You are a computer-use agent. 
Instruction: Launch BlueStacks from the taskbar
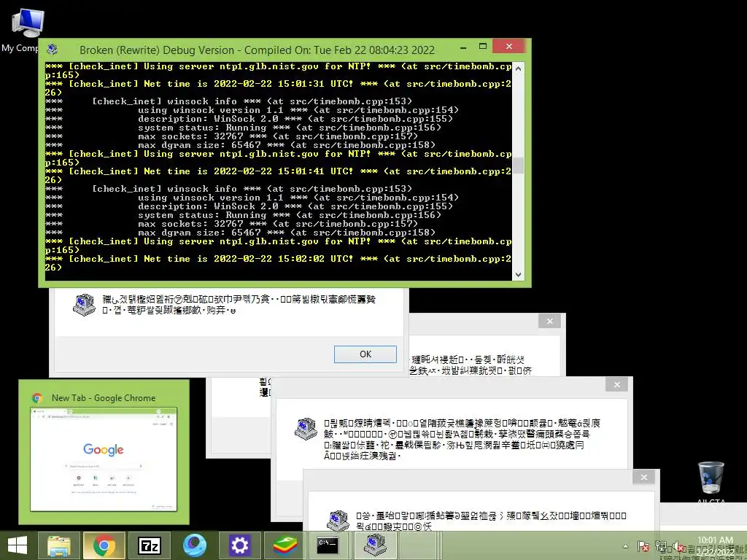coord(285,545)
